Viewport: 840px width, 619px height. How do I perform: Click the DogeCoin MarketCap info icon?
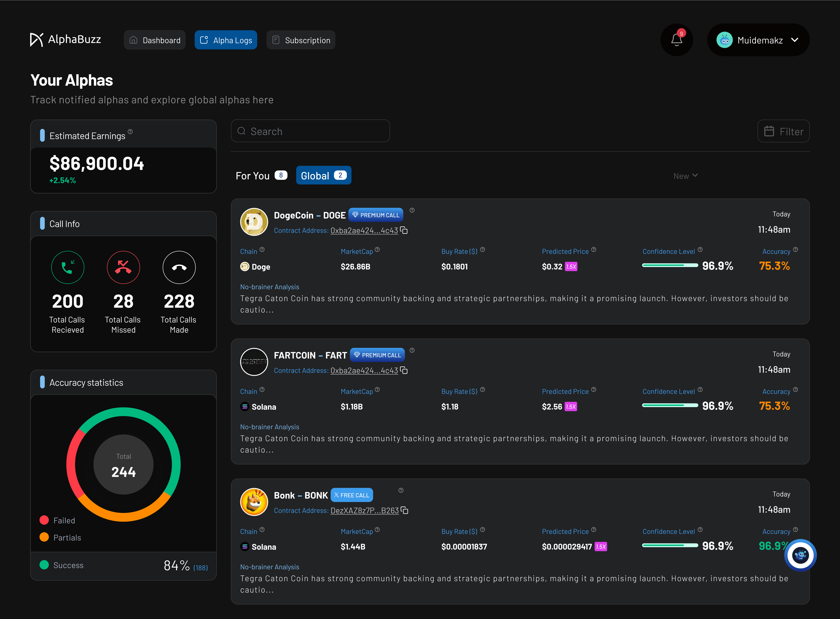pyautogui.click(x=377, y=249)
